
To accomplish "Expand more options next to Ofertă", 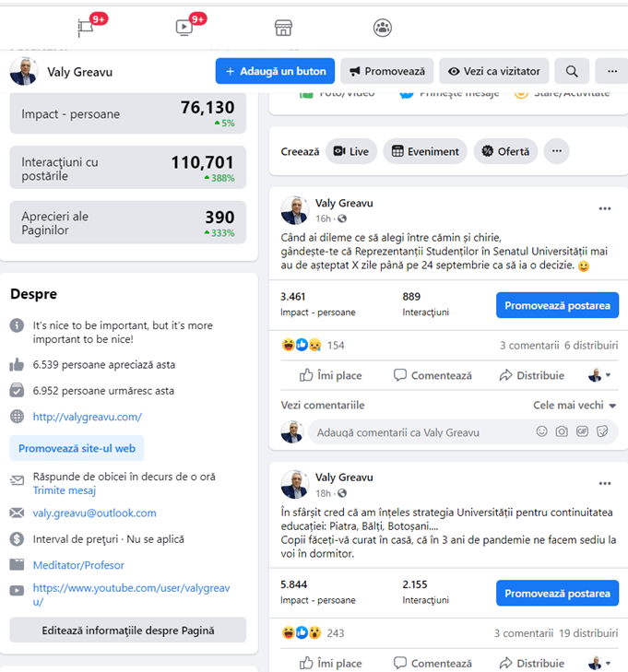I will point(556,151).
